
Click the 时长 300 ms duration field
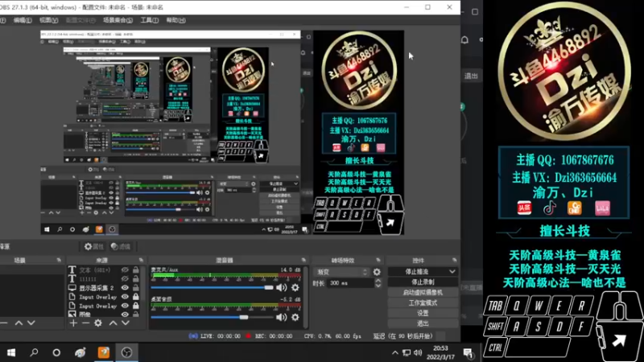point(350,283)
